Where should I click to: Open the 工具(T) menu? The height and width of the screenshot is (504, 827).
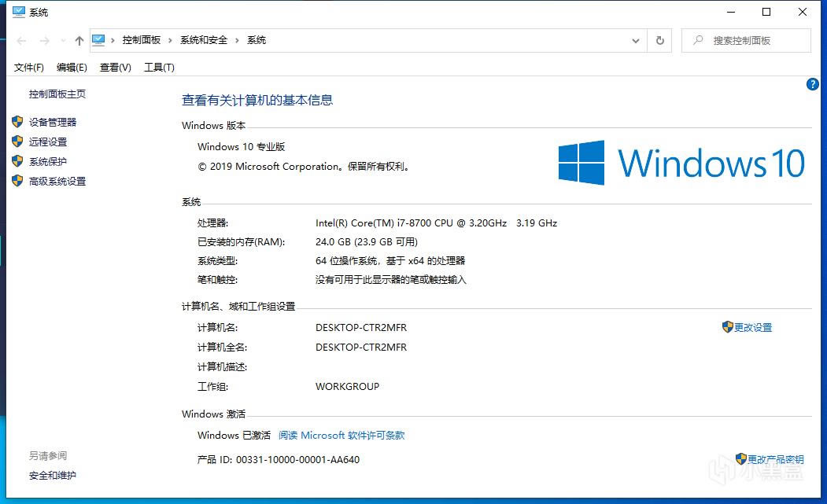coord(159,68)
